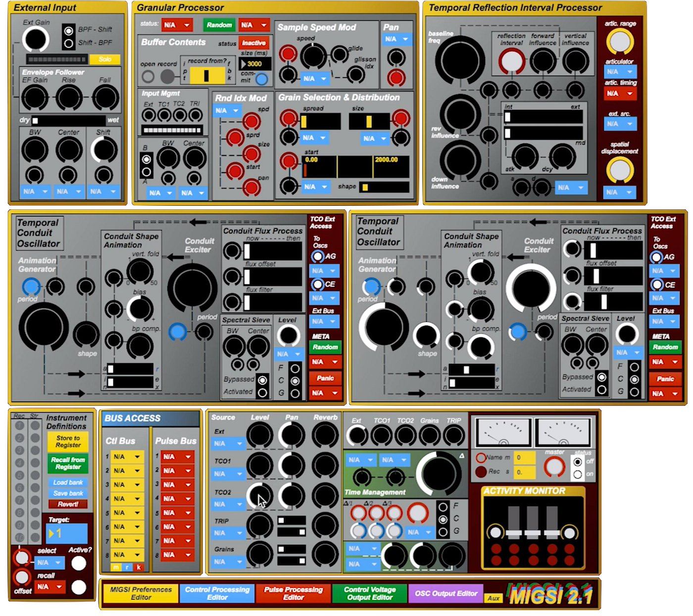
Task: Click Store to Register
Action: tap(68, 442)
